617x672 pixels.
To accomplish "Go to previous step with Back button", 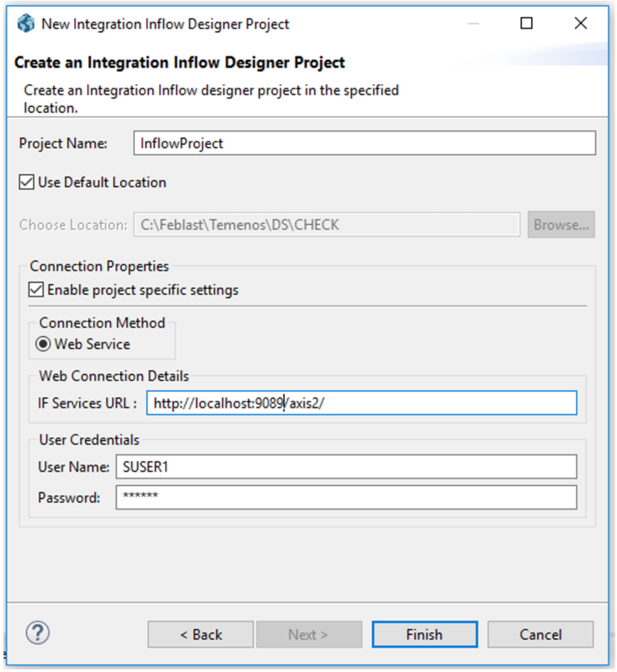I will point(200,634).
